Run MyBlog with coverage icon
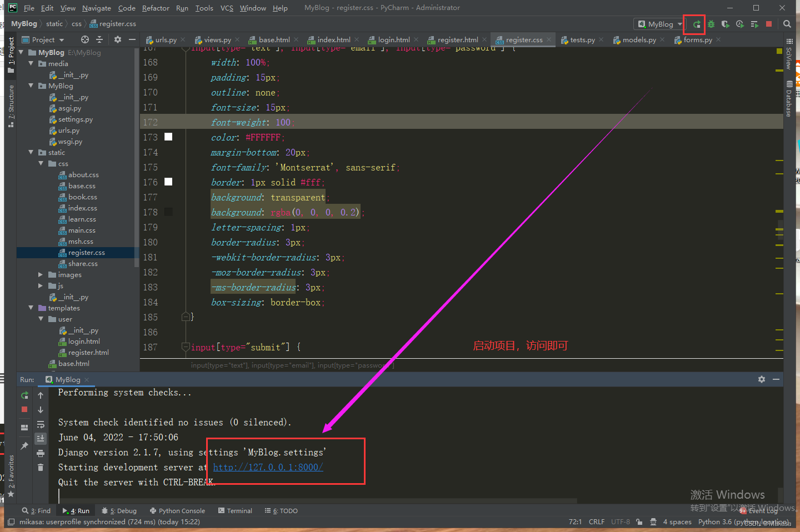This screenshot has width=800, height=532. coord(726,24)
